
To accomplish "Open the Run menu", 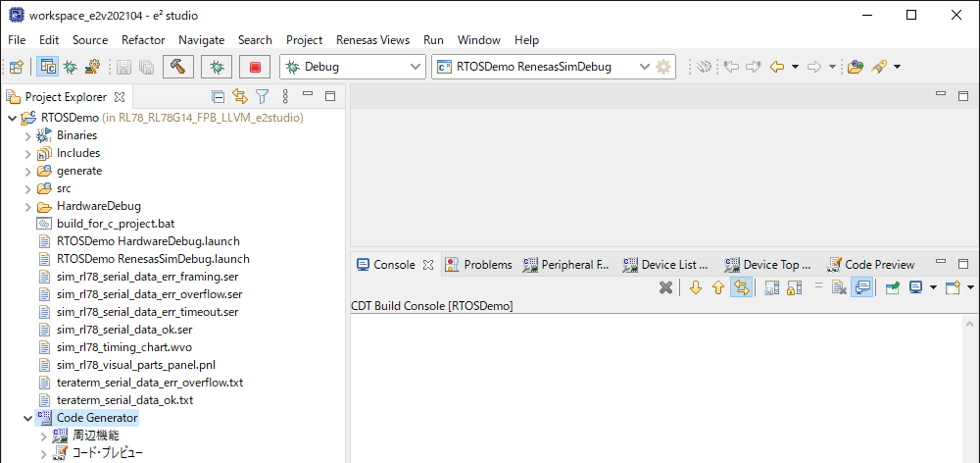I will (x=433, y=40).
